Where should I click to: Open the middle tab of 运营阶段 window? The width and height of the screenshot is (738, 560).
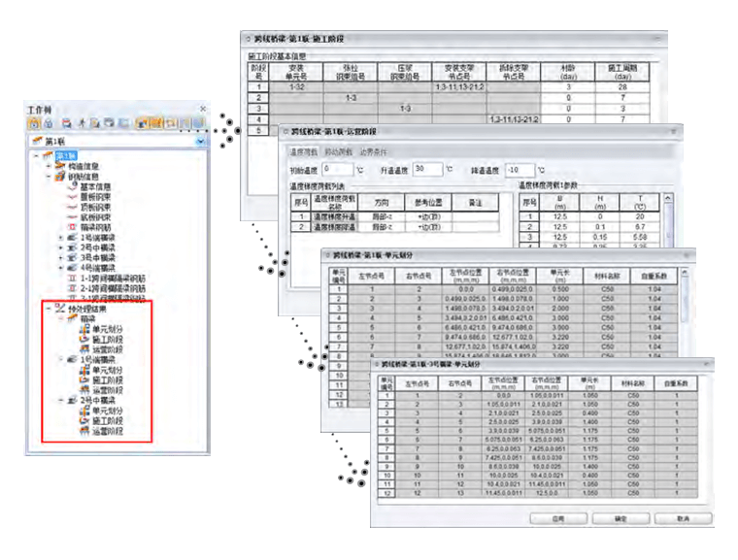click(339, 152)
